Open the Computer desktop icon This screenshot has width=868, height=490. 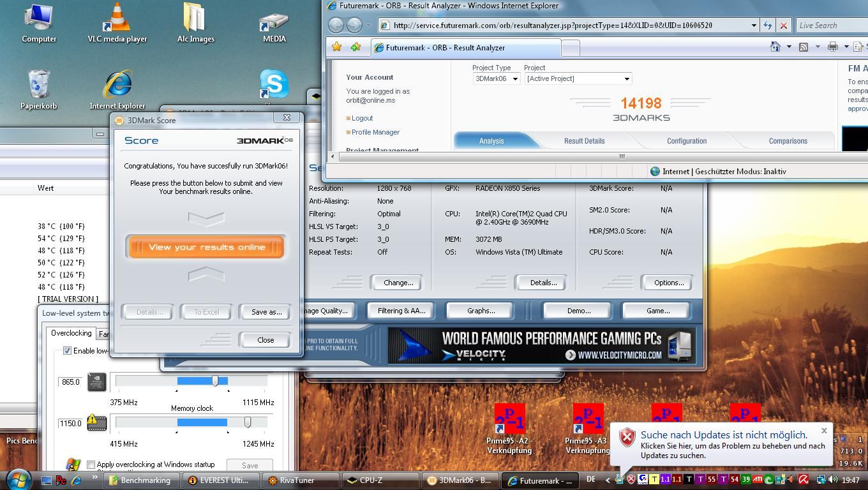39,23
